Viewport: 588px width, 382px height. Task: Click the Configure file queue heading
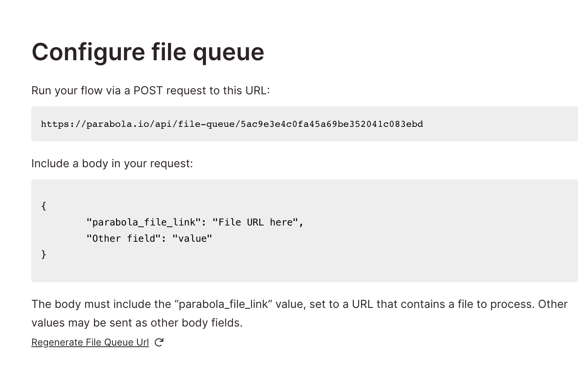(148, 52)
